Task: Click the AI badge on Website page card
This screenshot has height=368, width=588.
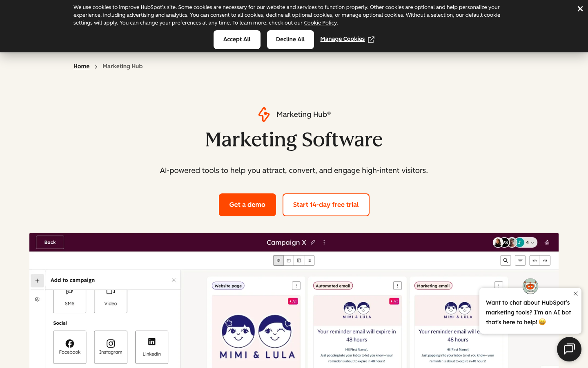Action: [293, 301]
